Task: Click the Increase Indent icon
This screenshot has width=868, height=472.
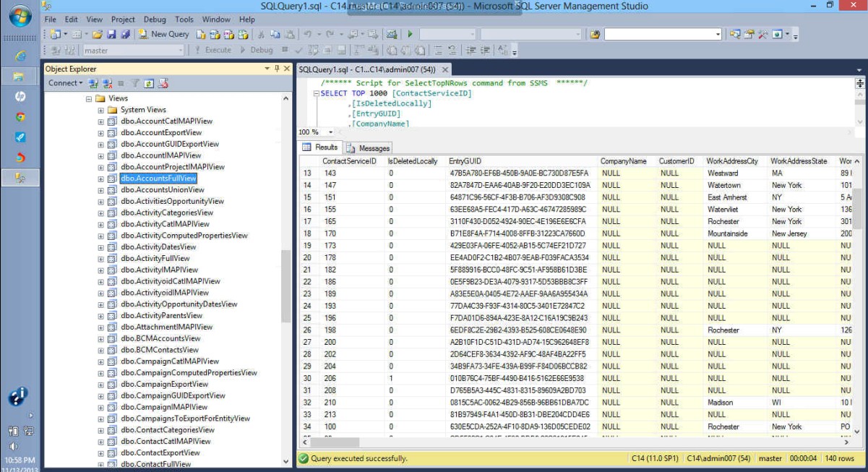Action: [x=484, y=51]
